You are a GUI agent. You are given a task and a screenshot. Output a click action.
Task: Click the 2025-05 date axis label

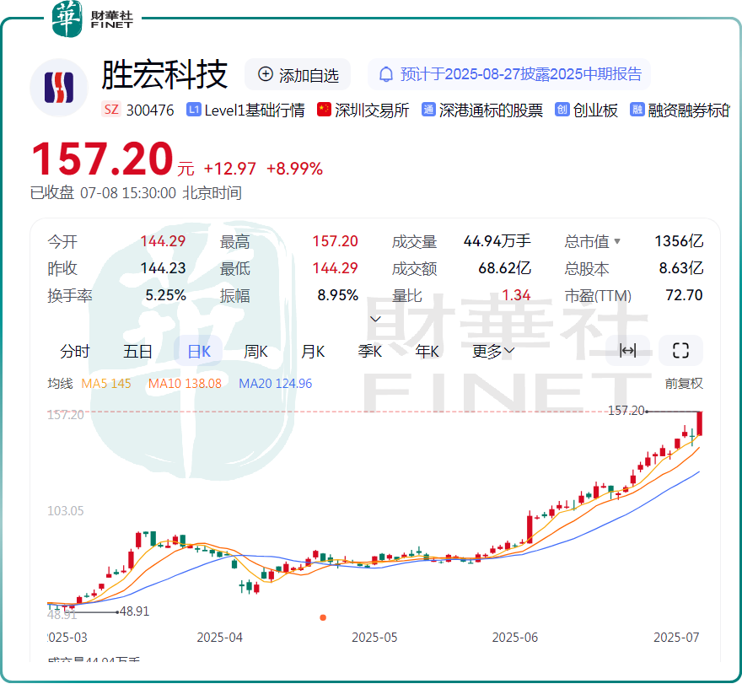tap(374, 638)
